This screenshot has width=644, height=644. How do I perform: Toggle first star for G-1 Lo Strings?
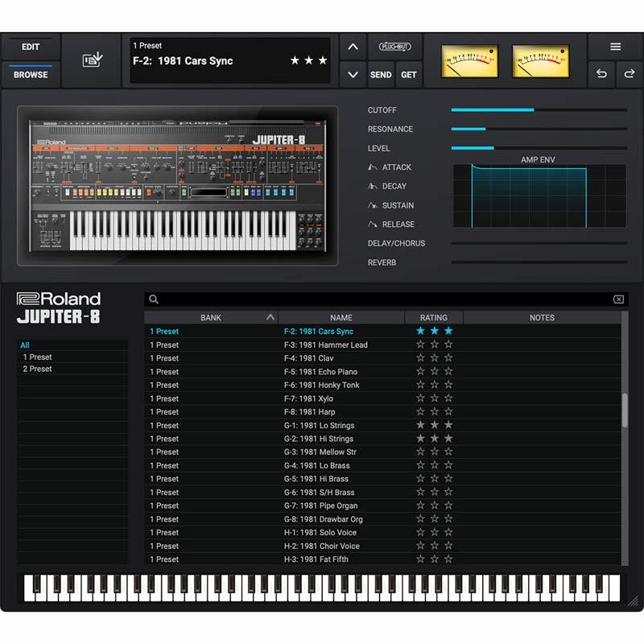[419, 425]
